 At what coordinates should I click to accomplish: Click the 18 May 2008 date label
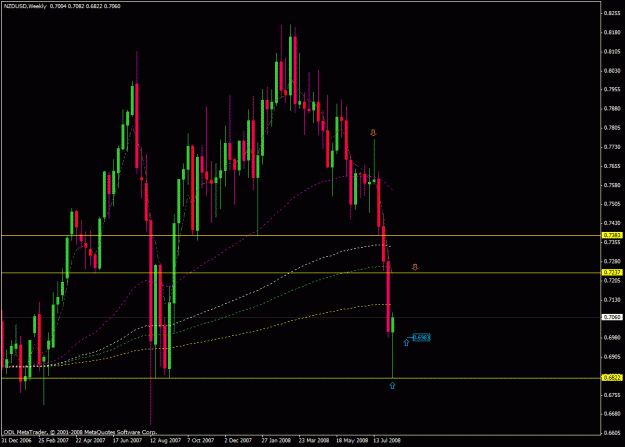(x=352, y=441)
